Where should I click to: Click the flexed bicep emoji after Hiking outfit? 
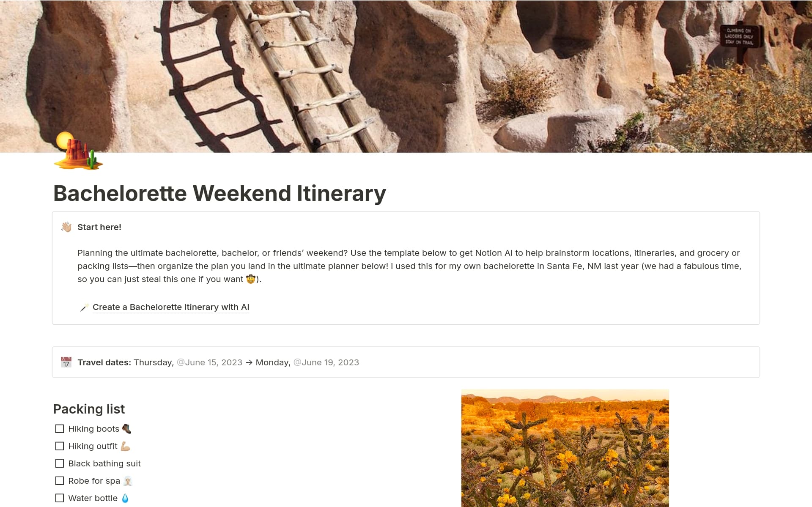(125, 446)
